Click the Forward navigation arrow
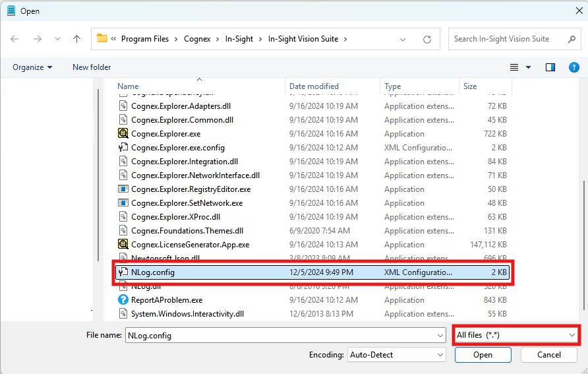 (38, 39)
